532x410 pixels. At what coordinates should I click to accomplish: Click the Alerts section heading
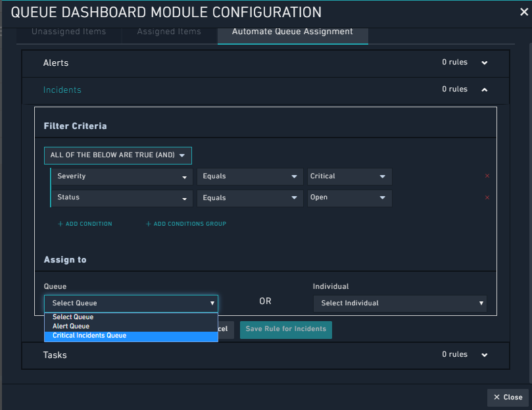[x=56, y=63]
